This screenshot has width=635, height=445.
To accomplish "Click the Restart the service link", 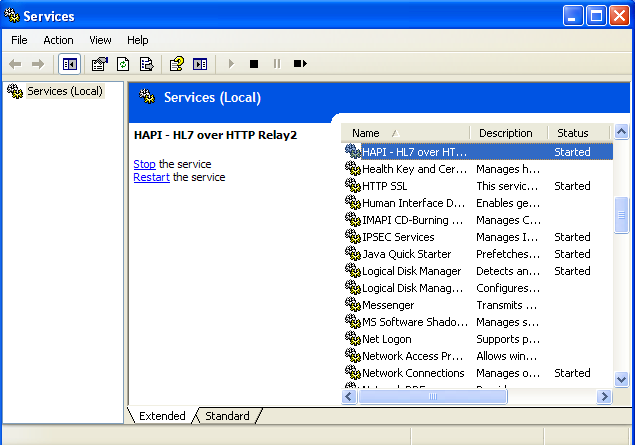I will pyautogui.click(x=151, y=177).
